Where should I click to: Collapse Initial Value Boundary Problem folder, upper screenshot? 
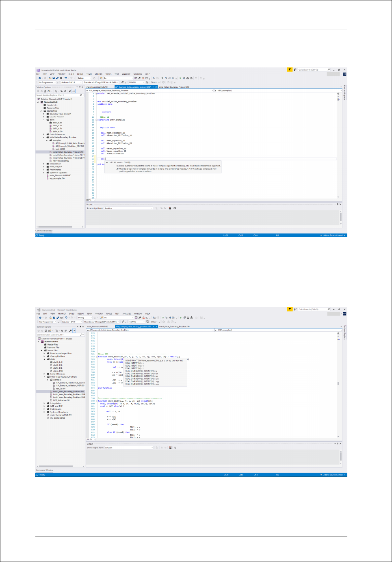point(43,137)
